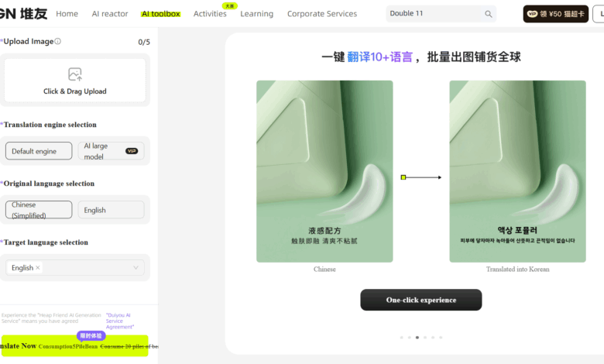Click the search magnifier icon
Screen dimensions: 604x364
pyautogui.click(x=488, y=14)
